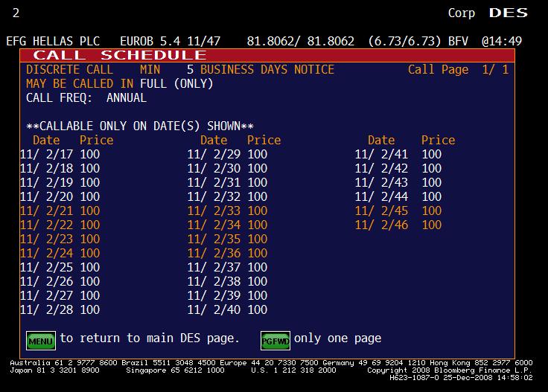Select call date 11/ 2/30 row
The image size is (548, 392).
coord(228,168)
